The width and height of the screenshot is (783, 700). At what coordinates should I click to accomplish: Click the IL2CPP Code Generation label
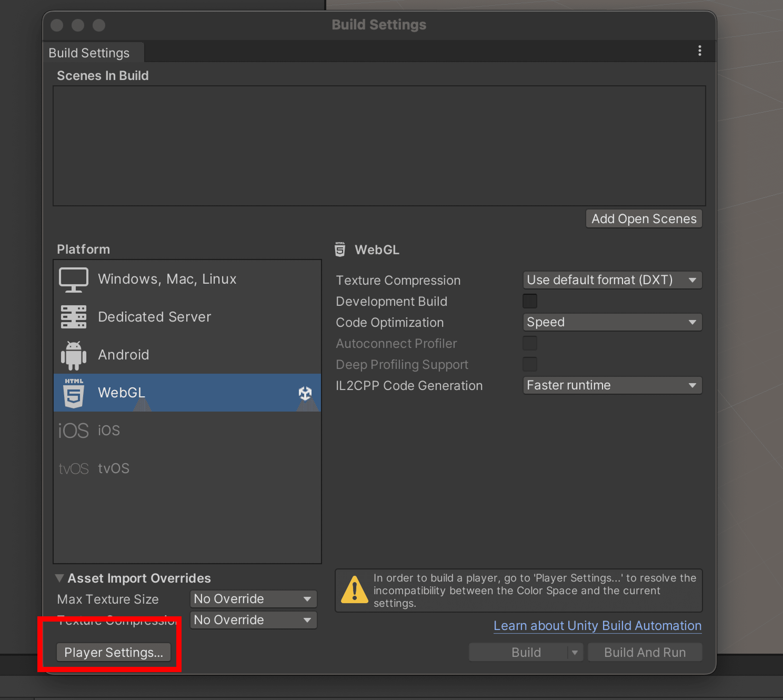(x=409, y=386)
